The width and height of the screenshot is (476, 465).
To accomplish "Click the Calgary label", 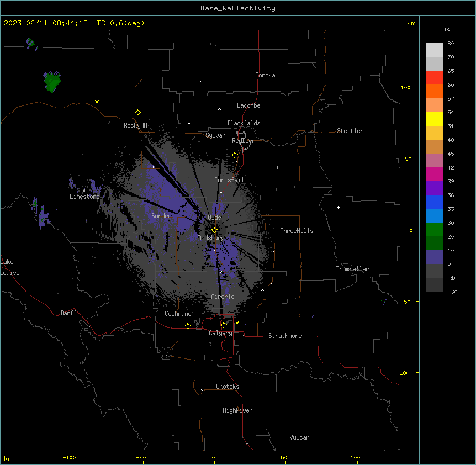I will pyautogui.click(x=220, y=333).
